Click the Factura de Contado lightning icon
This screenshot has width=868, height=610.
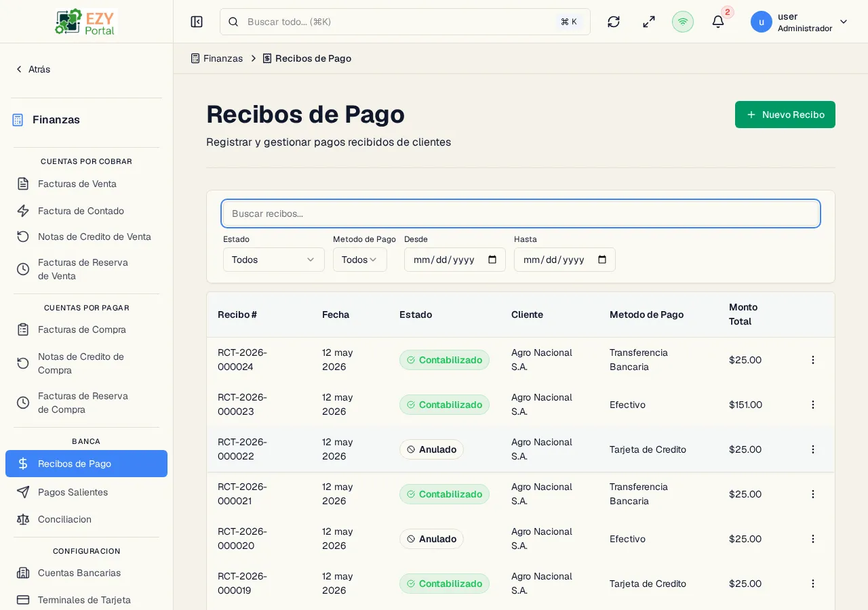pos(23,211)
